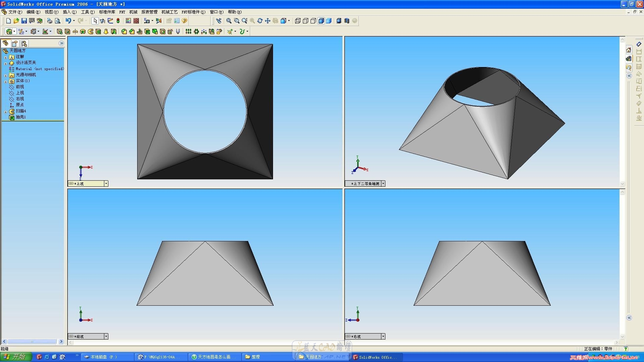Click the Rebuild traffic light icon
This screenshot has width=644, height=362.
tap(118, 21)
